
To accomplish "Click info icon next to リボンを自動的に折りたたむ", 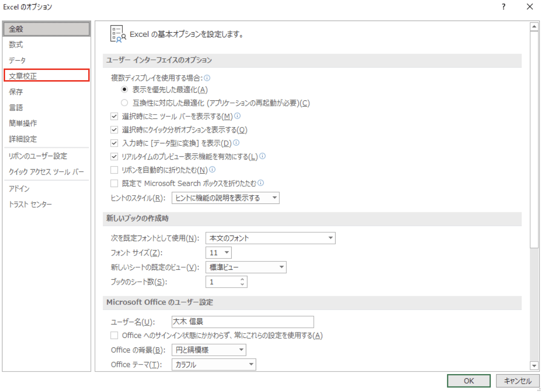I will point(212,169).
